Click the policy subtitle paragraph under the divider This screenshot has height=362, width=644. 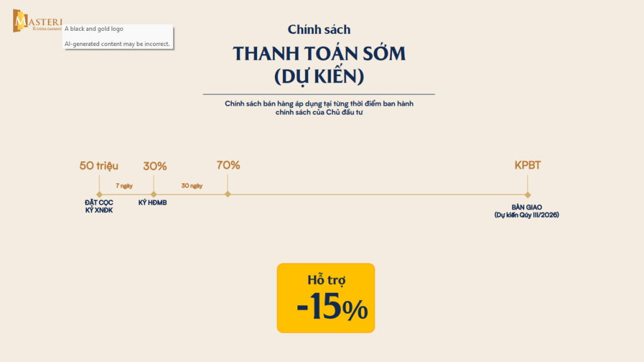tap(319, 108)
